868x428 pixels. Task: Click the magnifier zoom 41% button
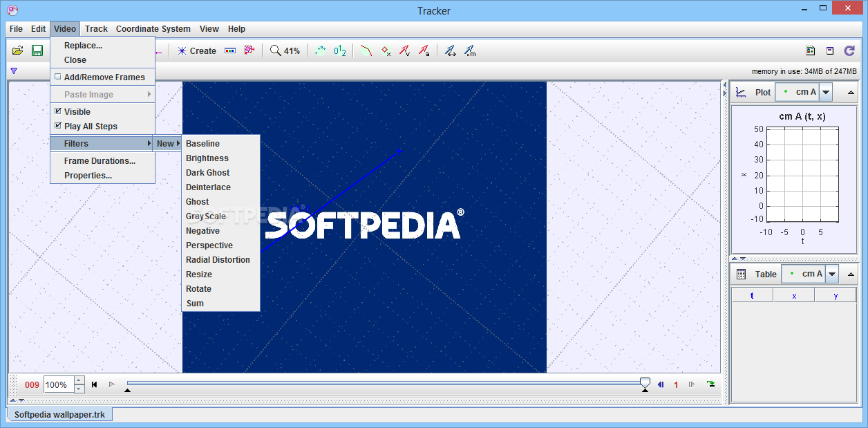pos(285,50)
